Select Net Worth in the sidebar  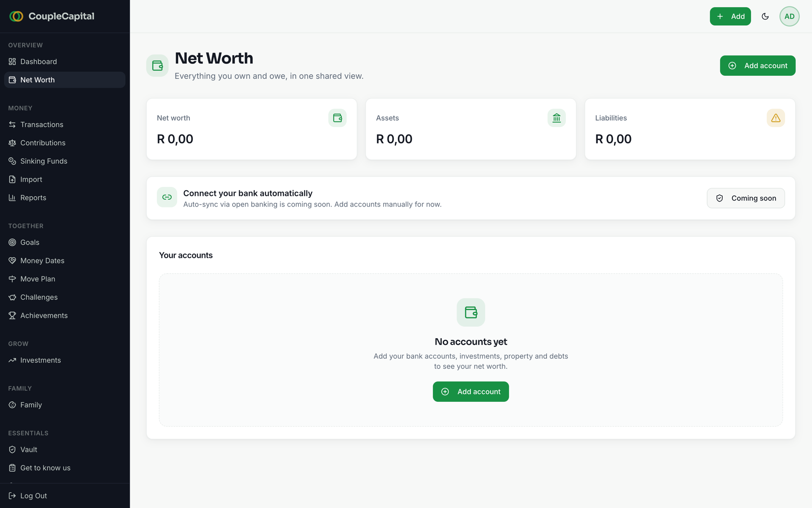coord(65,80)
